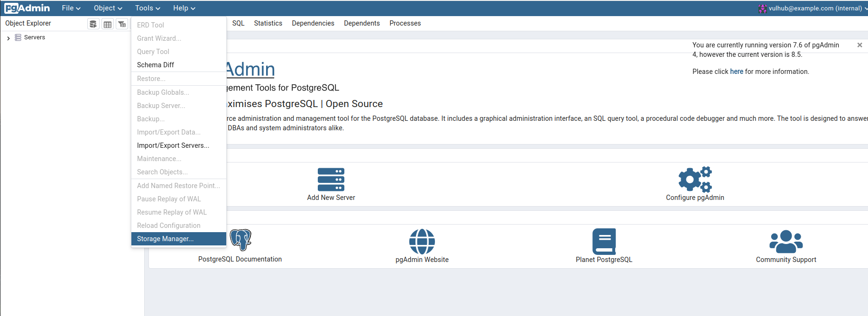Click the Add New Server icon
Viewport: 868px width, 316px height.
coord(331,180)
